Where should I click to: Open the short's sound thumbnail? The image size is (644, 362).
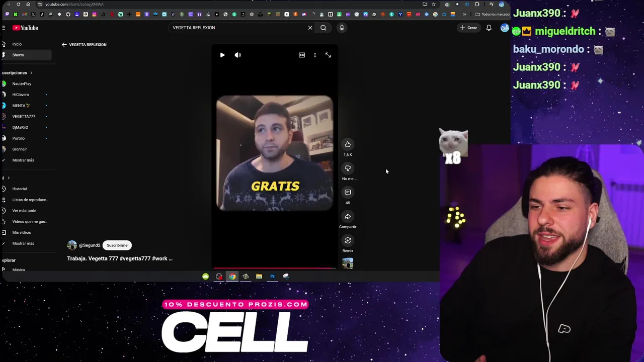tap(348, 263)
